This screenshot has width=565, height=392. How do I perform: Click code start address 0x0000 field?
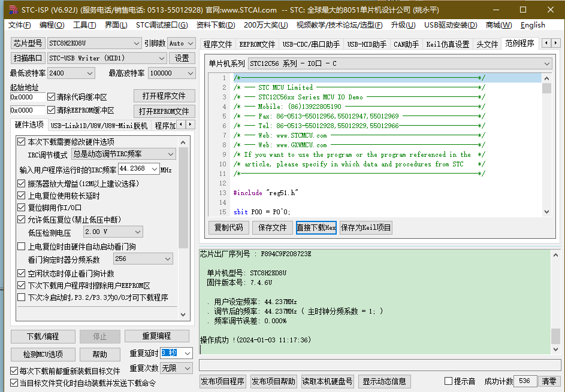[x=28, y=97]
